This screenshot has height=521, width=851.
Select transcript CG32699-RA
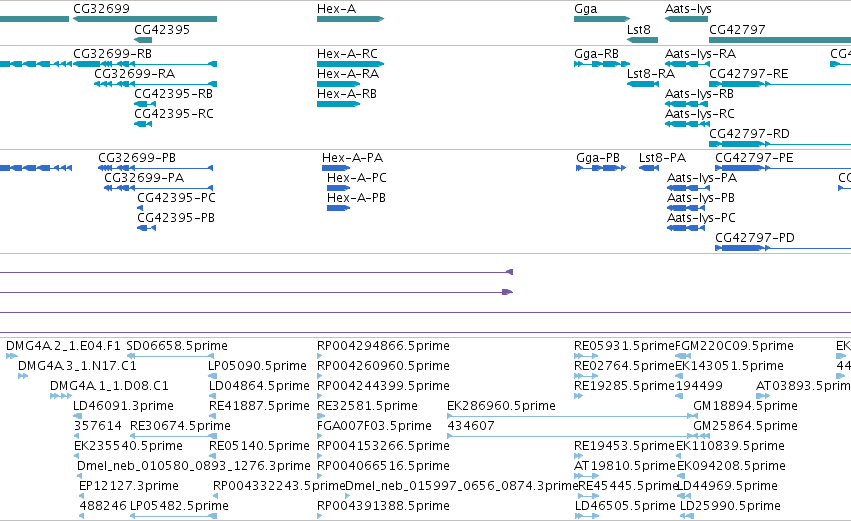pos(135,74)
